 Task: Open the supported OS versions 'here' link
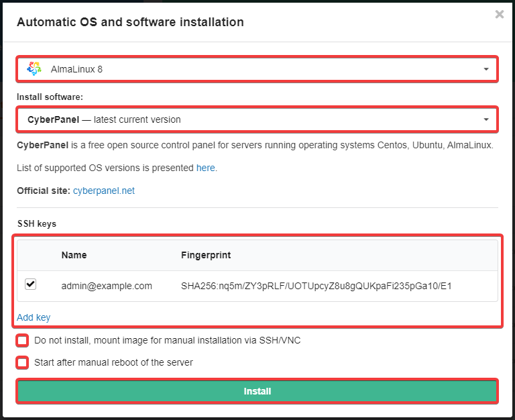206,168
